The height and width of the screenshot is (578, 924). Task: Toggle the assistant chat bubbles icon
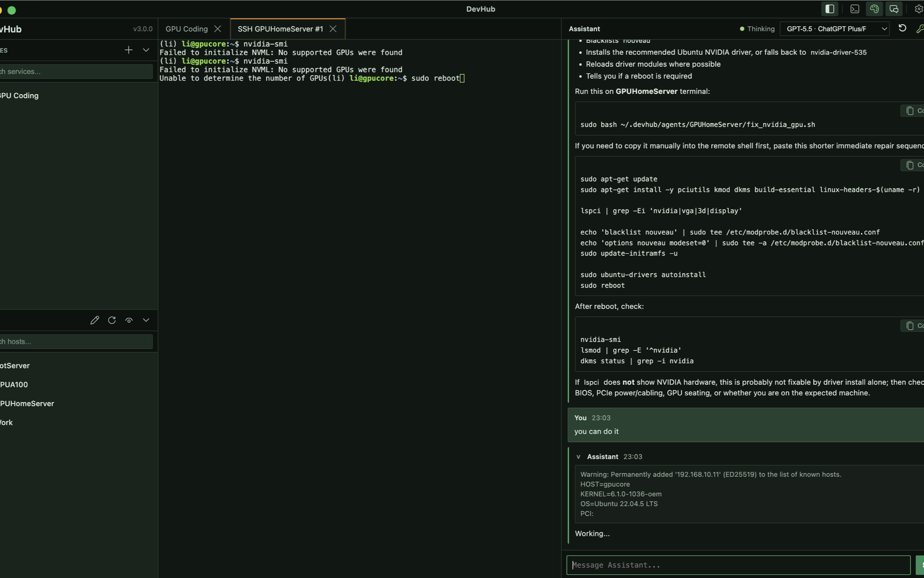pyautogui.click(x=894, y=9)
